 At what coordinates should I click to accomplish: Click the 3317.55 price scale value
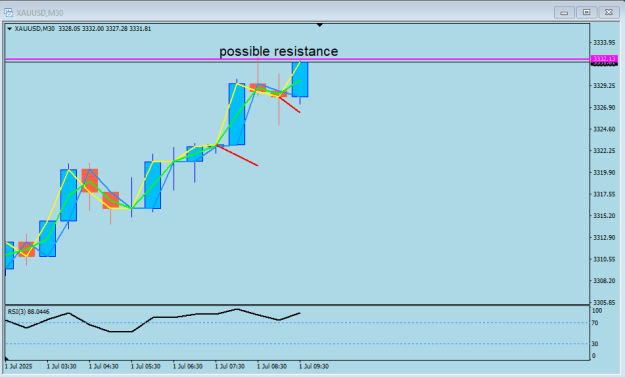click(x=604, y=194)
